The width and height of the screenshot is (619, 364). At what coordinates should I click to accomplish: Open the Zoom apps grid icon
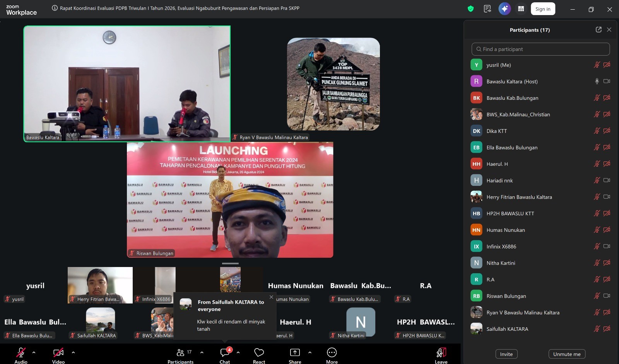pos(521,9)
